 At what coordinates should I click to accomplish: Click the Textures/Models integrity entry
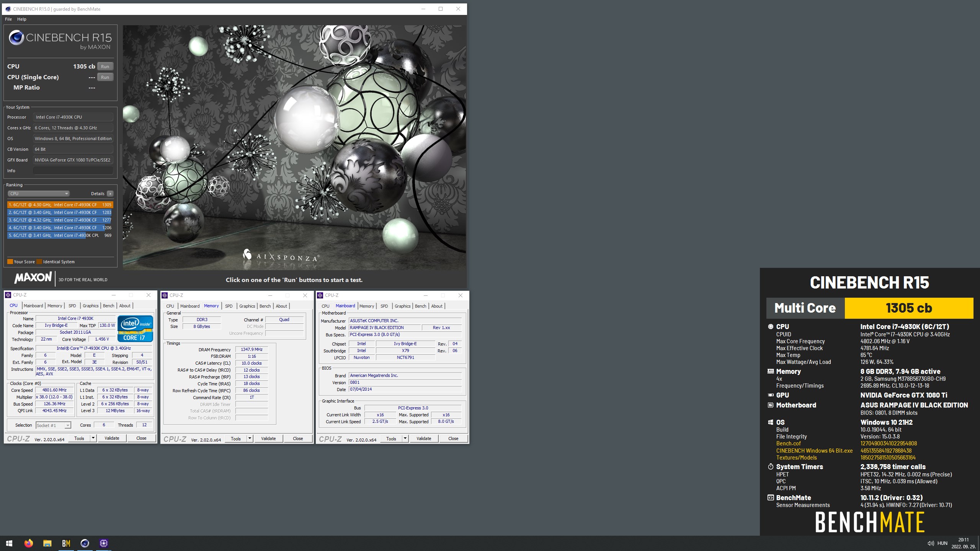[796, 458]
